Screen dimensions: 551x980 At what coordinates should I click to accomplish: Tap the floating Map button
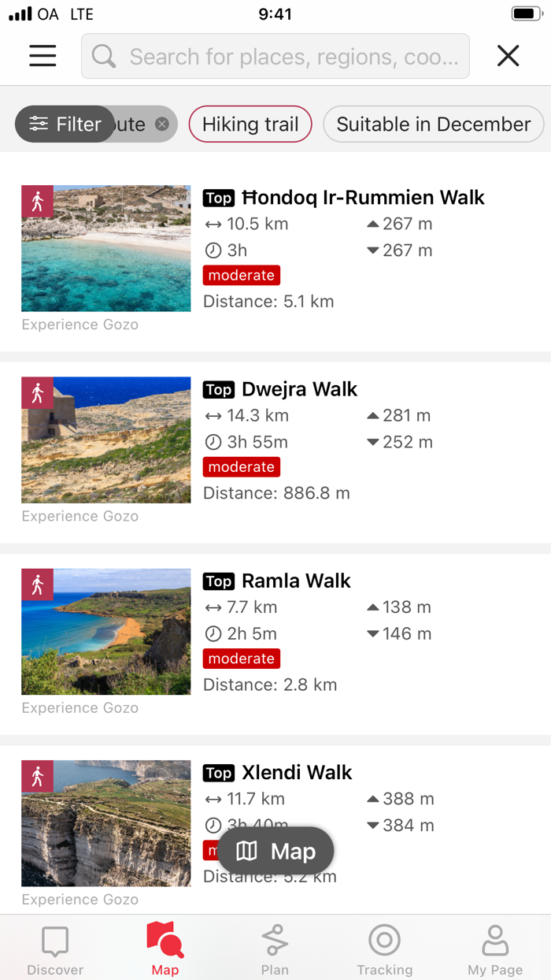275,851
